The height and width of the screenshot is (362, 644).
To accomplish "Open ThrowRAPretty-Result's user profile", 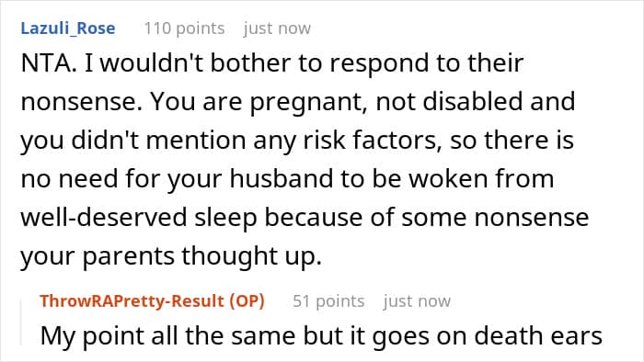I will tap(132, 301).
